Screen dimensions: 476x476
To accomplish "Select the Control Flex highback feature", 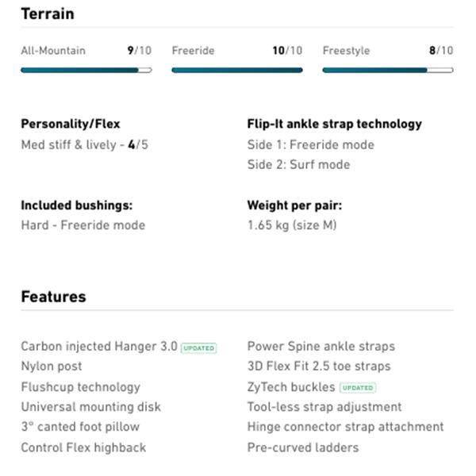I will [x=83, y=447].
